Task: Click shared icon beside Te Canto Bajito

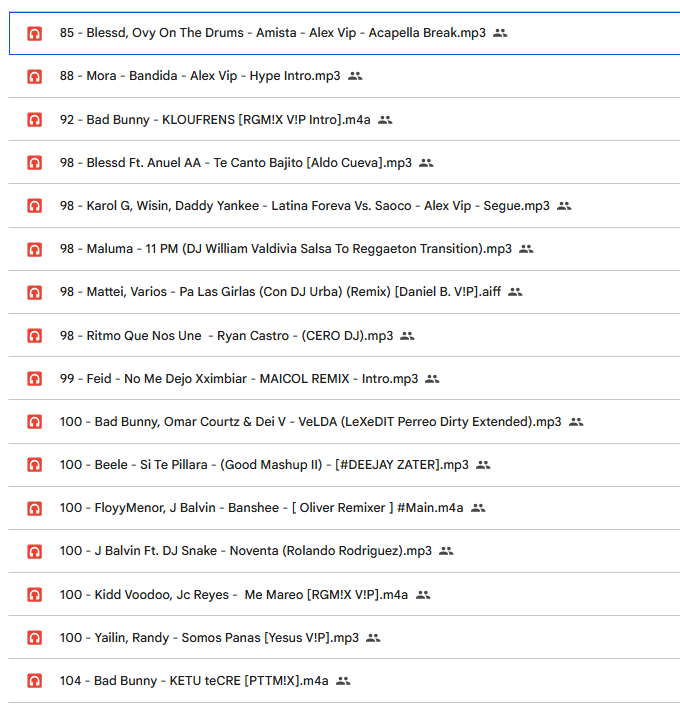Action: pyautogui.click(x=426, y=163)
